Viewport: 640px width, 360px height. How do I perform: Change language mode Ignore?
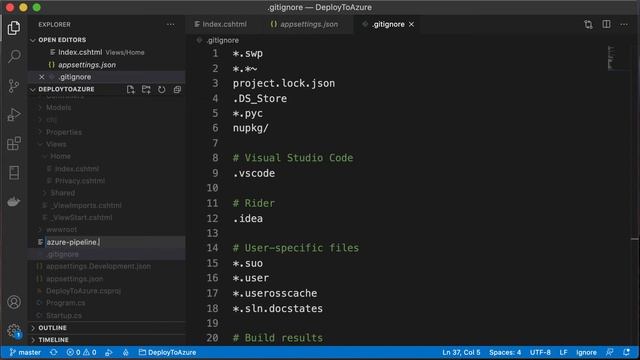pyautogui.click(x=586, y=352)
